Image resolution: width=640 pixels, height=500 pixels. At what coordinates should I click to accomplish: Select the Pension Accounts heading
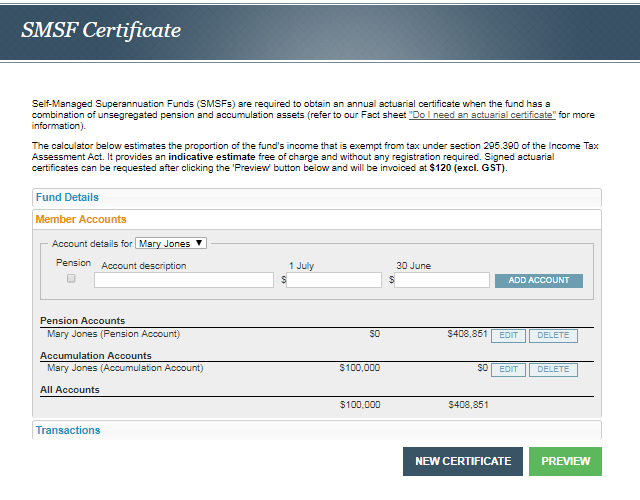[x=82, y=321]
